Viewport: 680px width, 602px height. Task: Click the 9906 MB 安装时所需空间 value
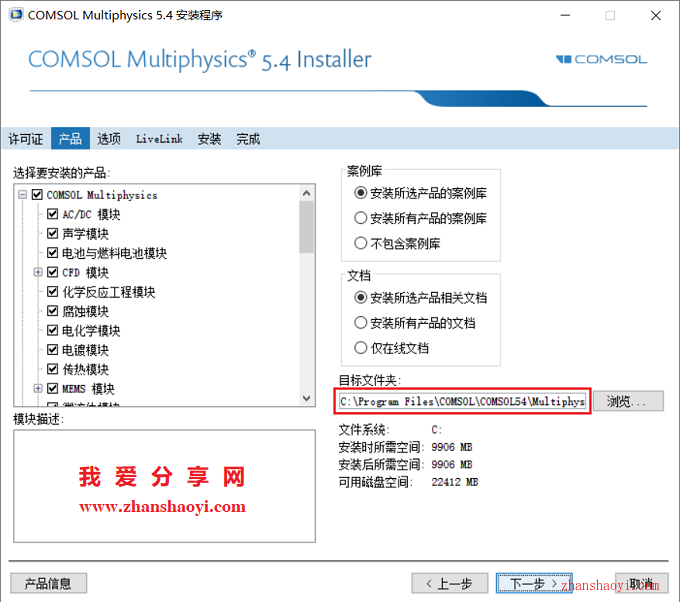451,447
